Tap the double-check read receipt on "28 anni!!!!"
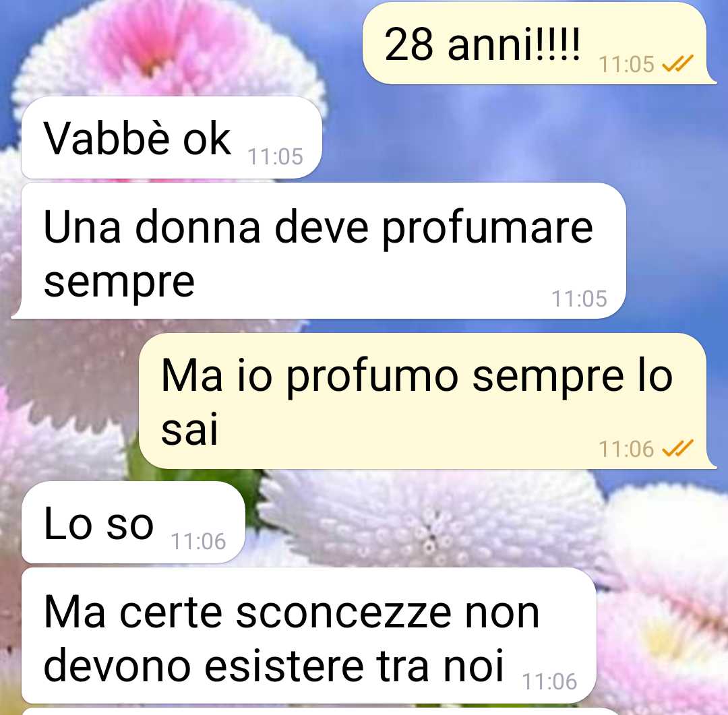 pos(677,63)
